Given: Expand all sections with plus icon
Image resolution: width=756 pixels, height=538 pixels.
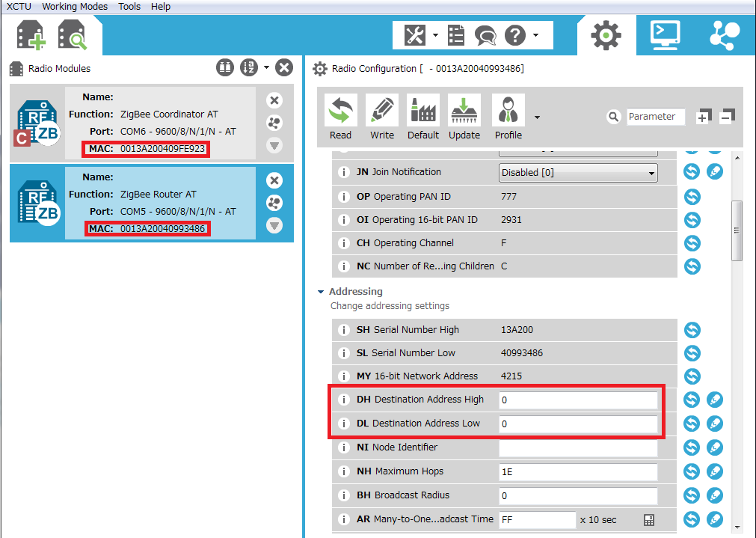Looking at the screenshot, I should point(703,116).
